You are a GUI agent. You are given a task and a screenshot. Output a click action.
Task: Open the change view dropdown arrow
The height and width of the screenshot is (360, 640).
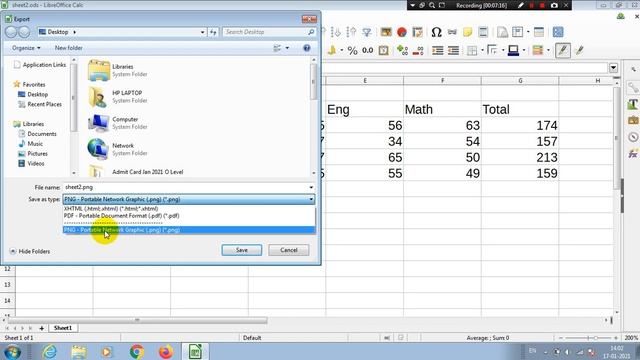pyautogui.click(x=287, y=48)
